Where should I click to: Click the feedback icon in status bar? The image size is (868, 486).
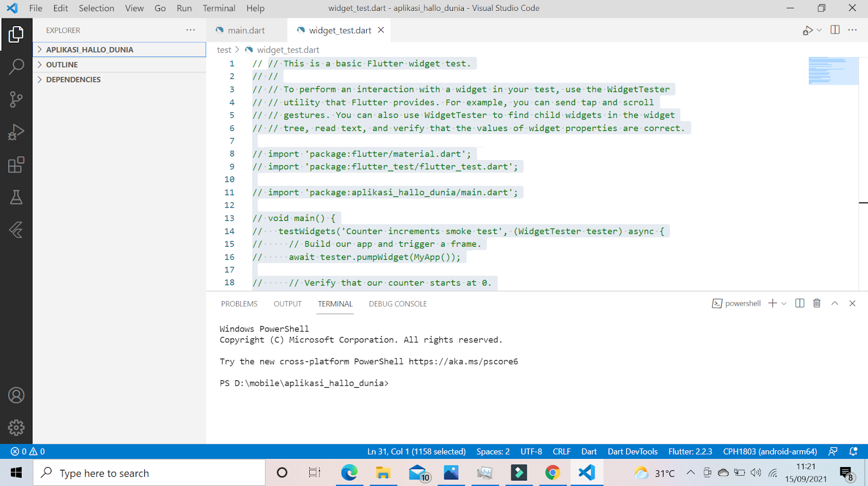[833, 451]
